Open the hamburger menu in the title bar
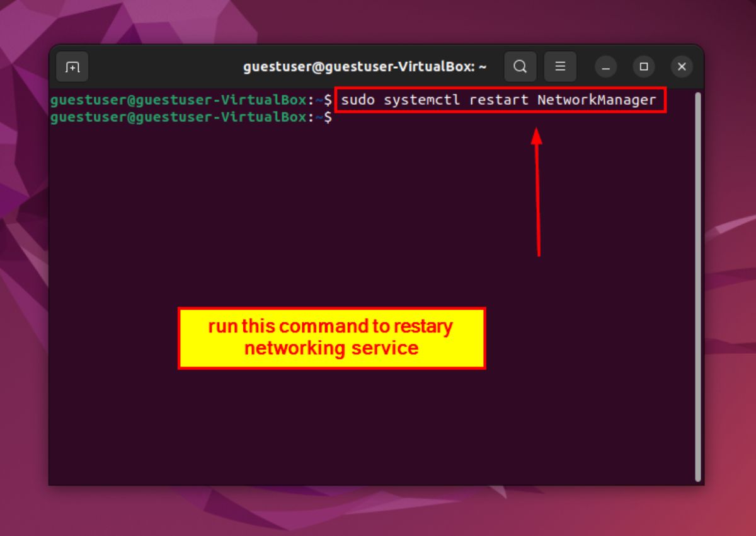The image size is (756, 536). (x=560, y=67)
